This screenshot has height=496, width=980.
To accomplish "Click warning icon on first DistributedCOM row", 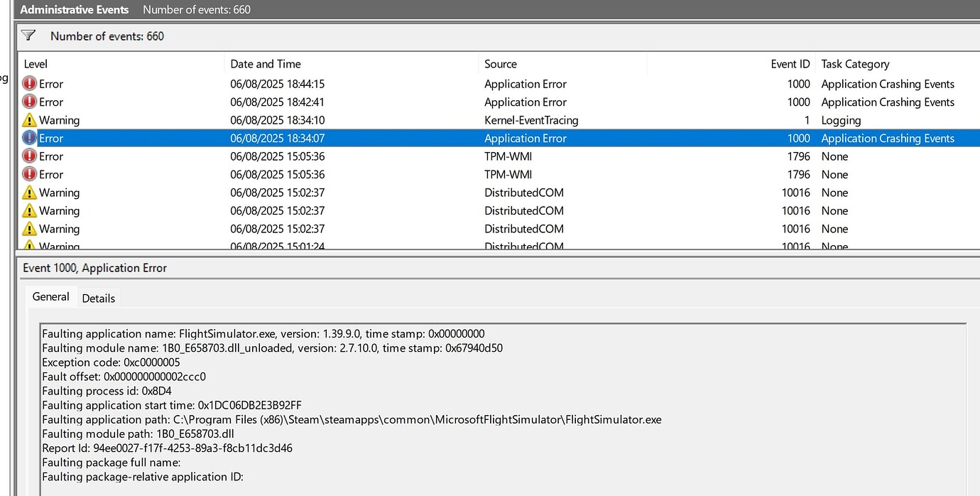I will click(x=30, y=193).
